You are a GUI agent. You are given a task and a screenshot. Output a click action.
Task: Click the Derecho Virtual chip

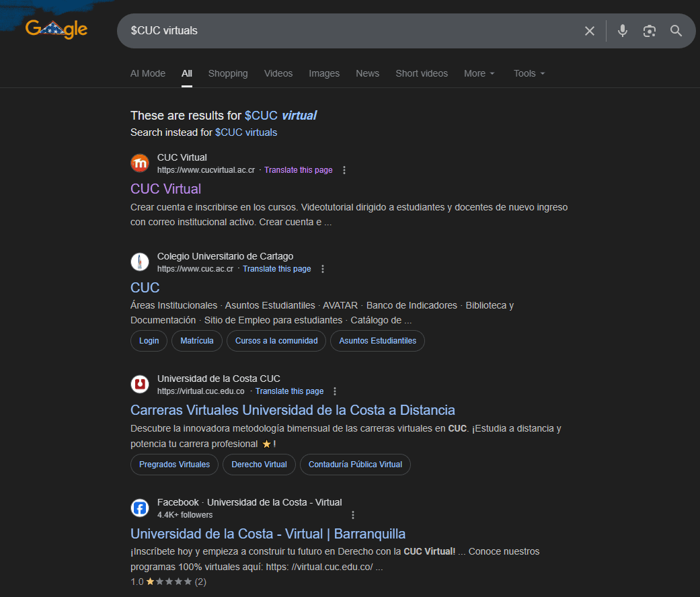click(259, 465)
